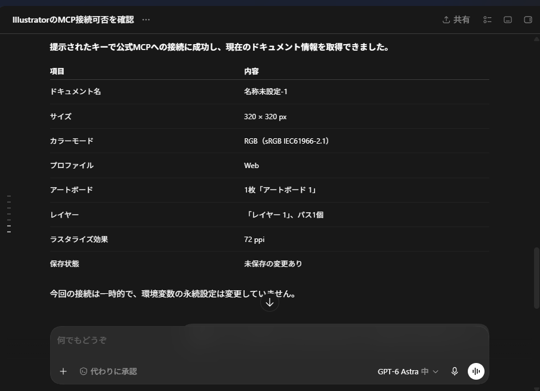The height and width of the screenshot is (391, 540).
Task: Click the conversation title IllustratorのMCP接続可否を確認
Action: tap(73, 20)
